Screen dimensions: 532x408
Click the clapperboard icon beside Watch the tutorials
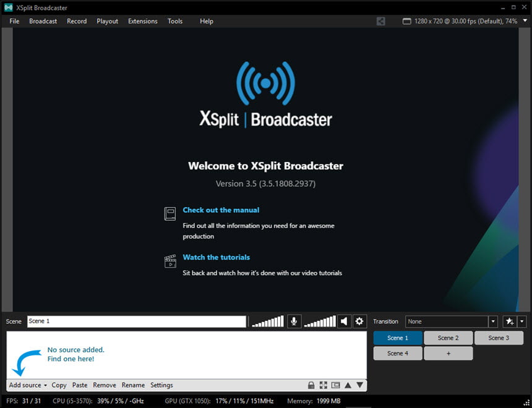[x=170, y=261]
